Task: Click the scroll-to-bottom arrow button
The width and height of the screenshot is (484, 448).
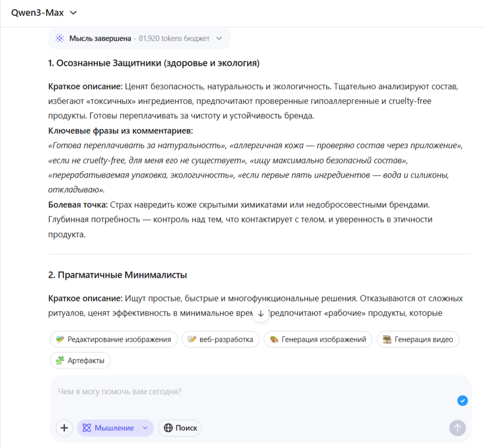Action: pos(261,313)
